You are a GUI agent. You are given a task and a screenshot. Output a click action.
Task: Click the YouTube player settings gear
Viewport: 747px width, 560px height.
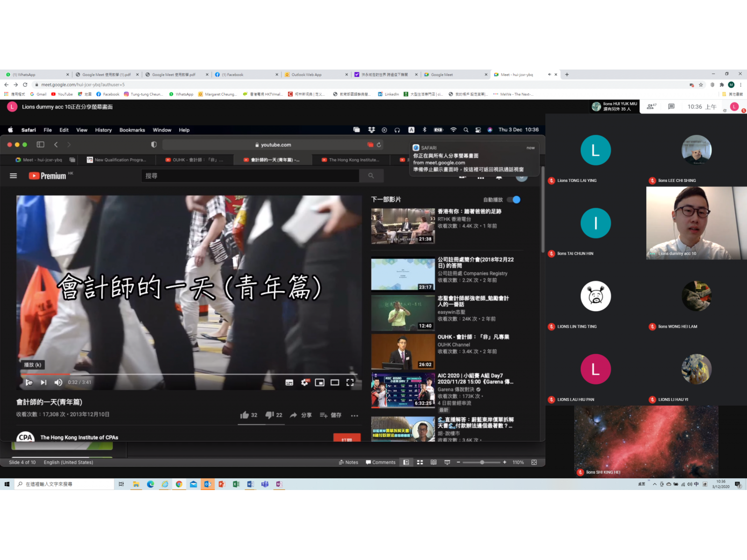(304, 382)
